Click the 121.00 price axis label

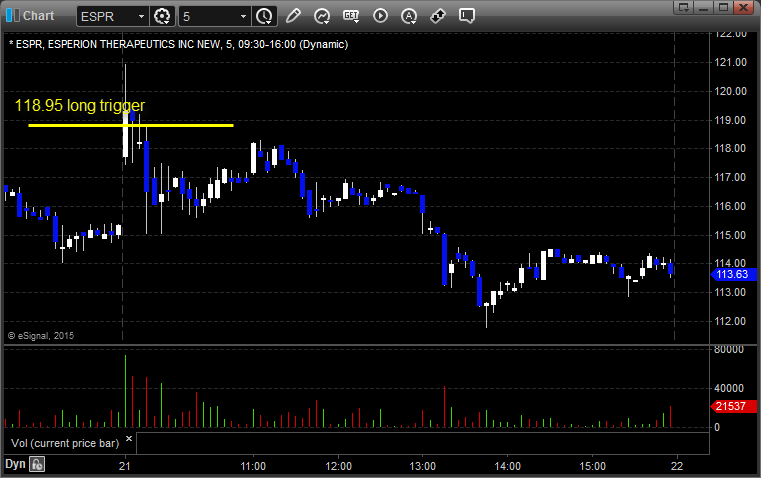pyautogui.click(x=730, y=62)
